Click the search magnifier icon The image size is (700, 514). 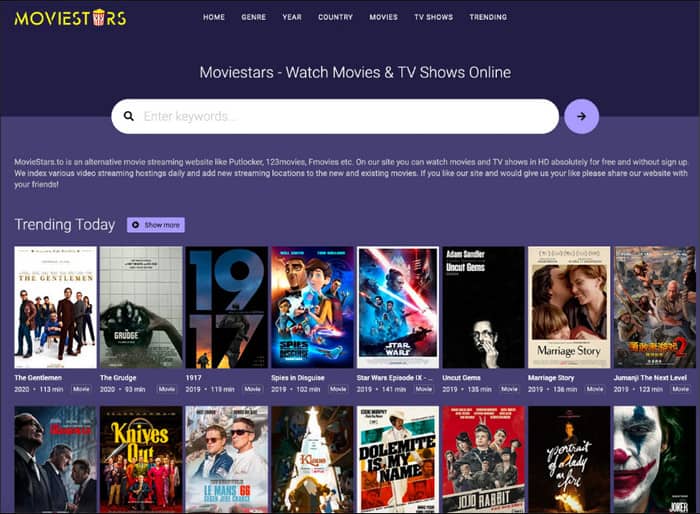coord(129,117)
